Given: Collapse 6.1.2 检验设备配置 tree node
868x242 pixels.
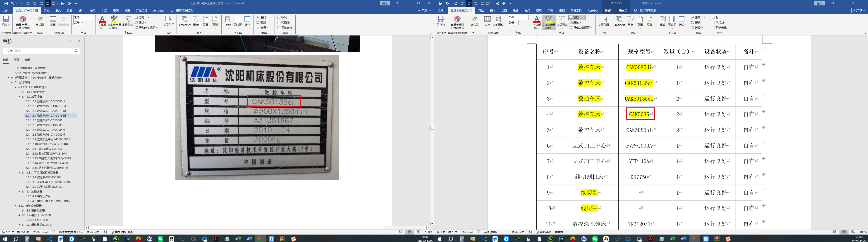Looking at the screenshot, I should [x=15, y=206].
